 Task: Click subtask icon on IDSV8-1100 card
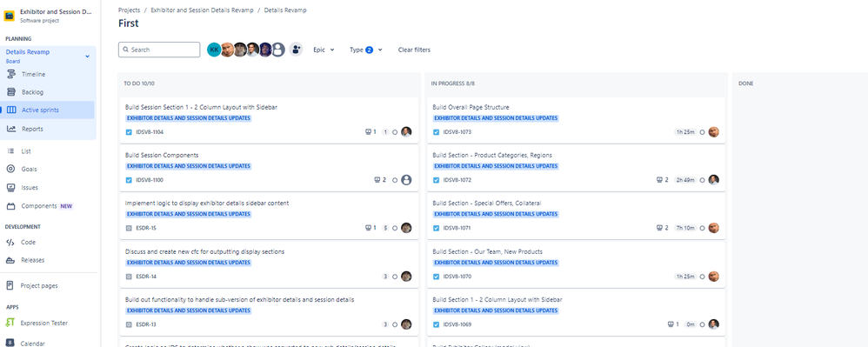pyautogui.click(x=377, y=180)
